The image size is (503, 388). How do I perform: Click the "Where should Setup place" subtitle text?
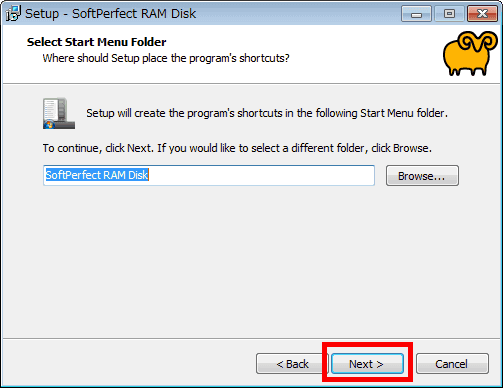[166, 58]
